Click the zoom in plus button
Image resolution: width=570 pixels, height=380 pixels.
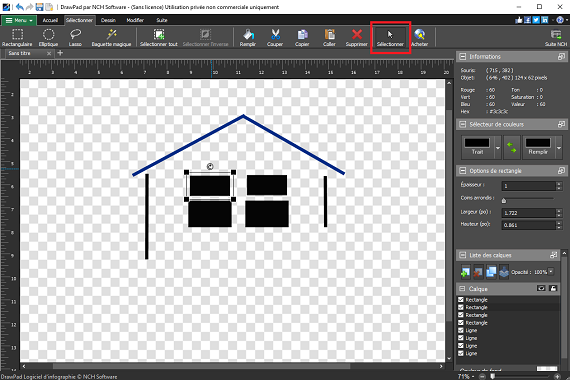pos(557,376)
